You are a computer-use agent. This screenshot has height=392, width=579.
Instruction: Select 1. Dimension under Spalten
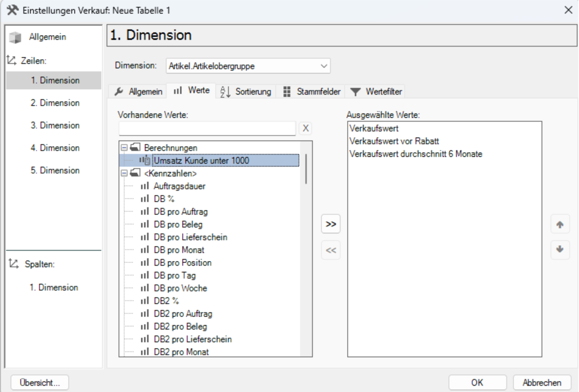(x=54, y=287)
